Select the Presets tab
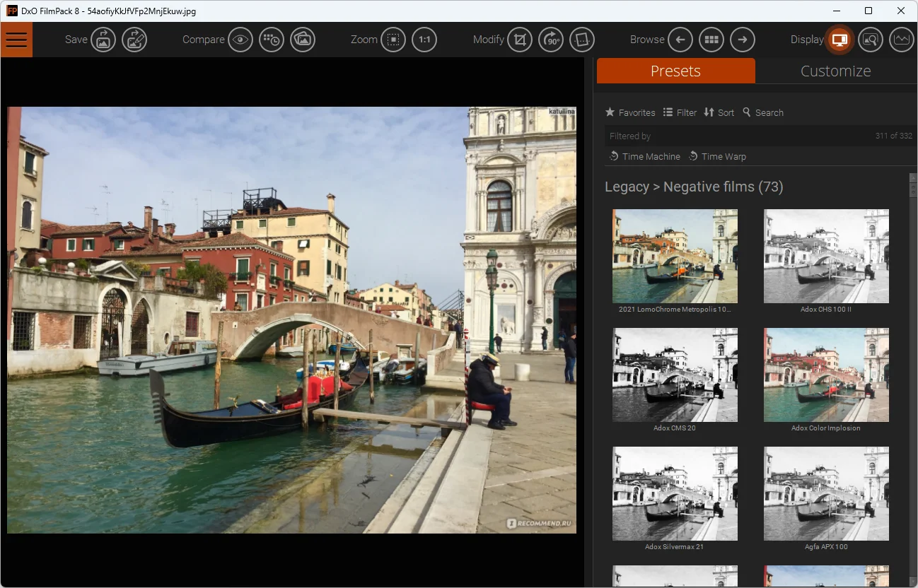Image resolution: width=918 pixels, height=588 pixels. coord(675,71)
